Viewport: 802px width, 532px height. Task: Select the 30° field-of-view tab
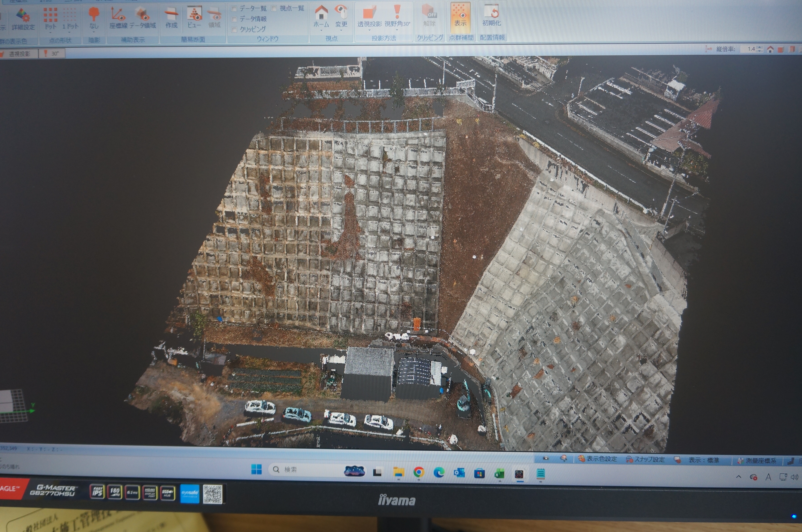pyautogui.click(x=52, y=54)
